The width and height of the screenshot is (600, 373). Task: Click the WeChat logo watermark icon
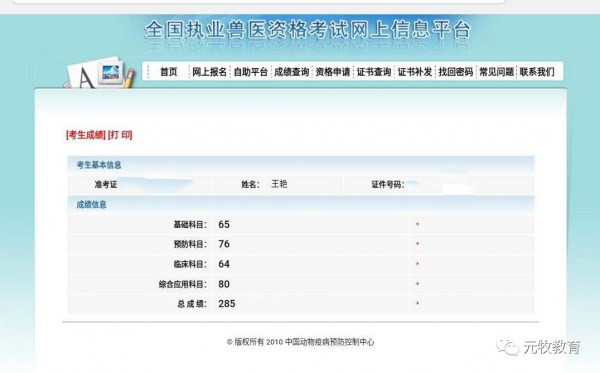pos(507,347)
